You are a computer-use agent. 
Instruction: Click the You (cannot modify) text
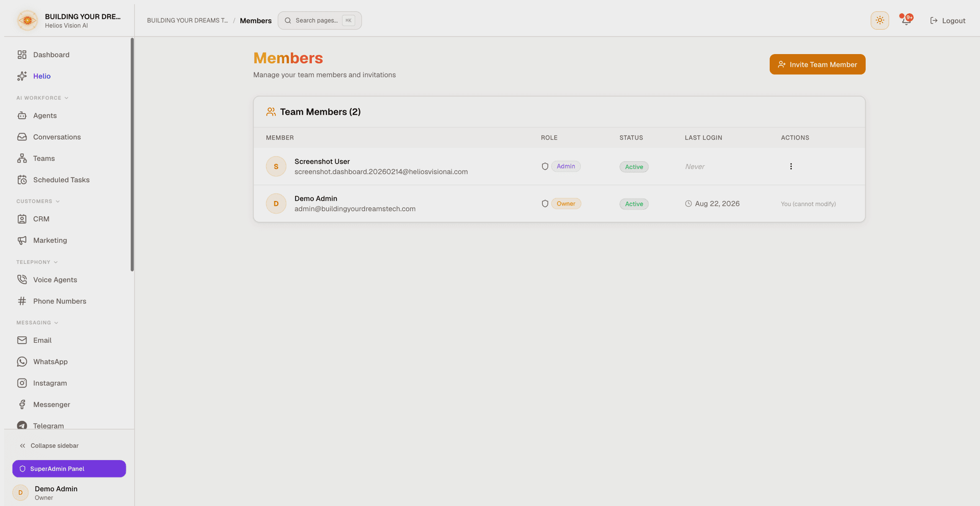pos(808,204)
